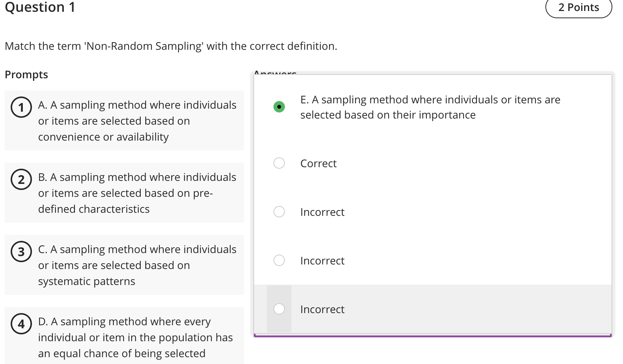The image size is (623, 364).
Task: Click the numbered circle for prompt 3
Action: [x=22, y=252]
